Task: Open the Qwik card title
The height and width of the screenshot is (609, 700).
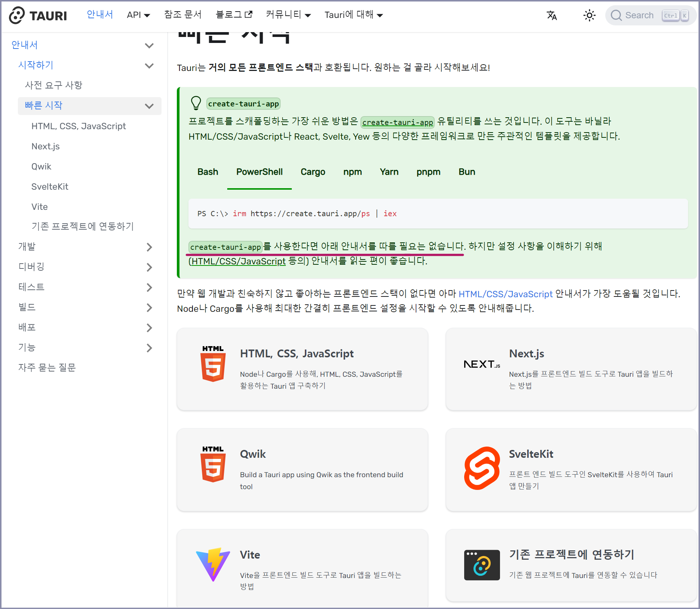Action: pos(253,454)
